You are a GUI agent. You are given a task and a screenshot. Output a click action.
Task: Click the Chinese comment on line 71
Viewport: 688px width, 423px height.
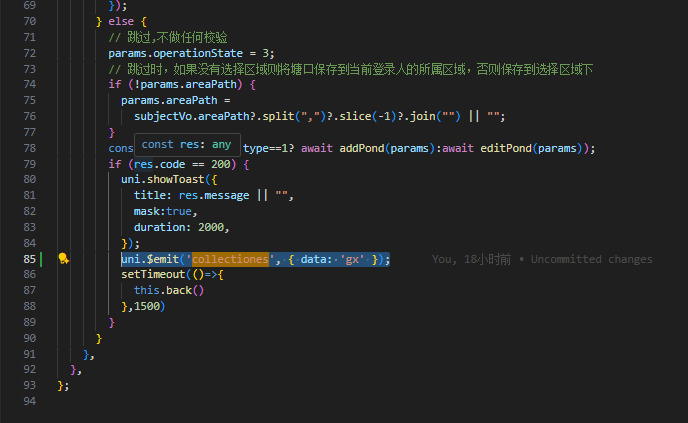click(168, 37)
